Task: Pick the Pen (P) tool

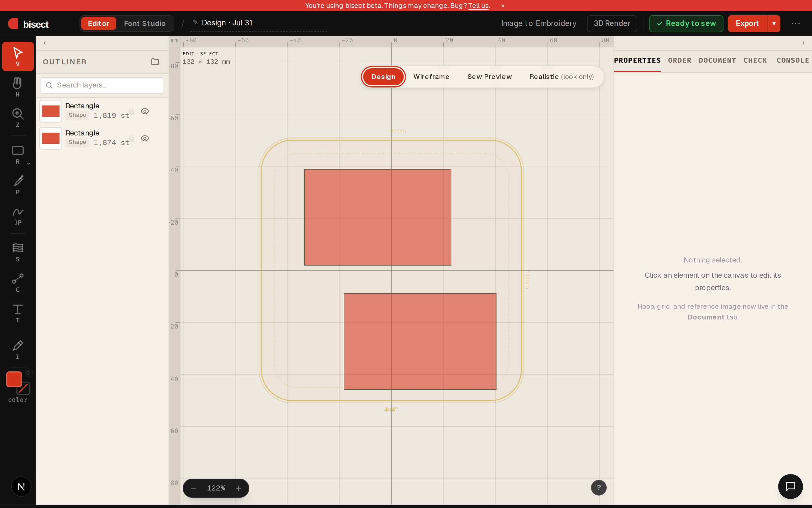Action: pos(18,185)
